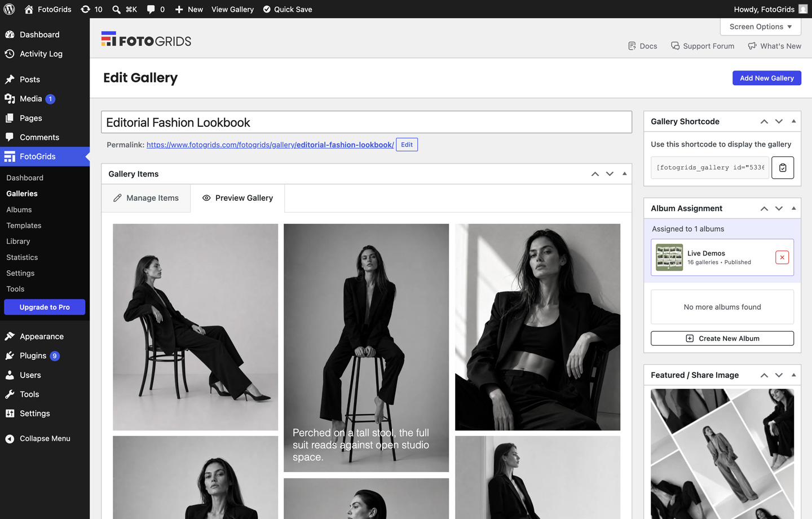Screen dimensions: 812x519
Task: Click the gallery title input field
Action: pyautogui.click(x=367, y=122)
